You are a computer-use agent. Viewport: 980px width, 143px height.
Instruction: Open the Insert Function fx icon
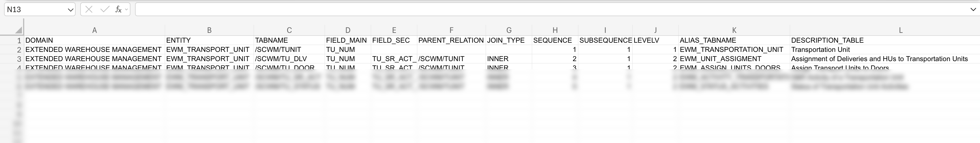(x=118, y=10)
